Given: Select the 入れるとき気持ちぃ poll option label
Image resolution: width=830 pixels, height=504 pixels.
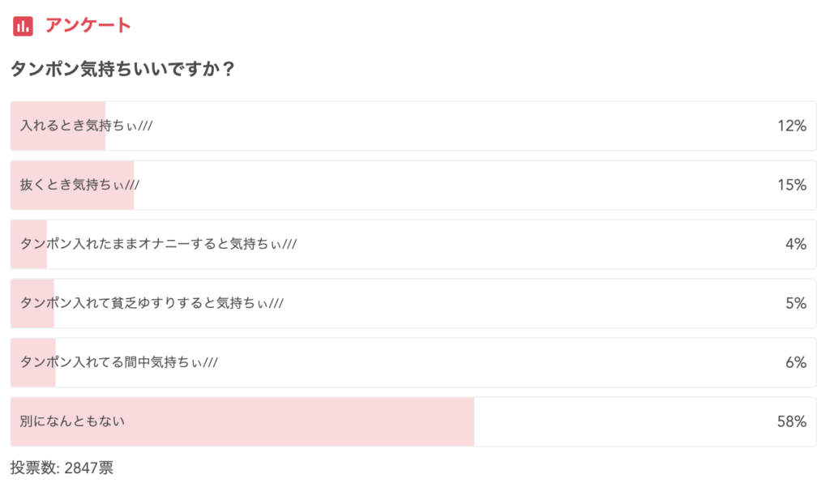Looking at the screenshot, I should click(86, 126).
